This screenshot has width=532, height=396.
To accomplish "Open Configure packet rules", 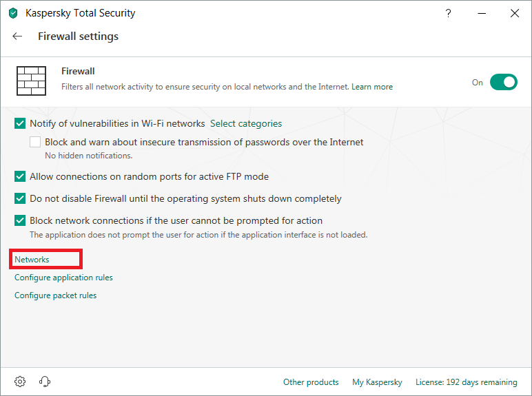I will pyautogui.click(x=55, y=295).
